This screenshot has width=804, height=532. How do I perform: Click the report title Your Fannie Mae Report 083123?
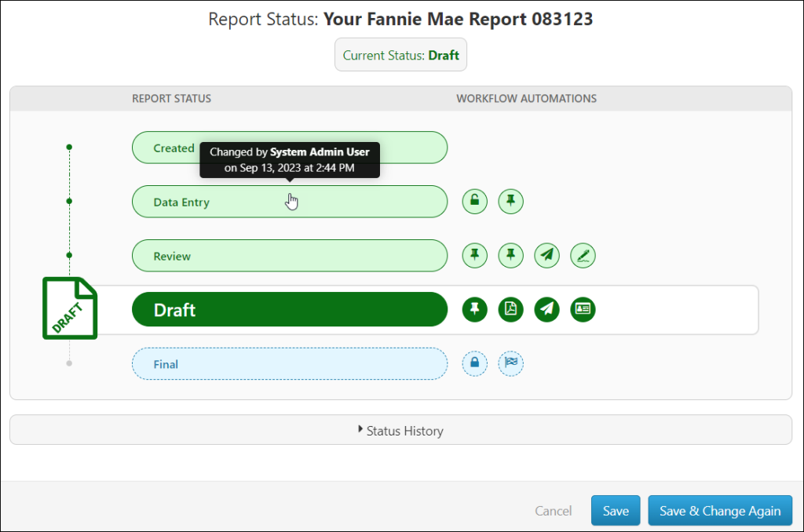(458, 19)
